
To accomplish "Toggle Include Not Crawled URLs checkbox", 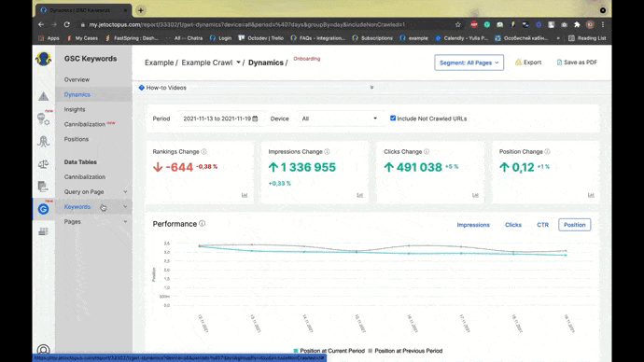I will [x=393, y=118].
